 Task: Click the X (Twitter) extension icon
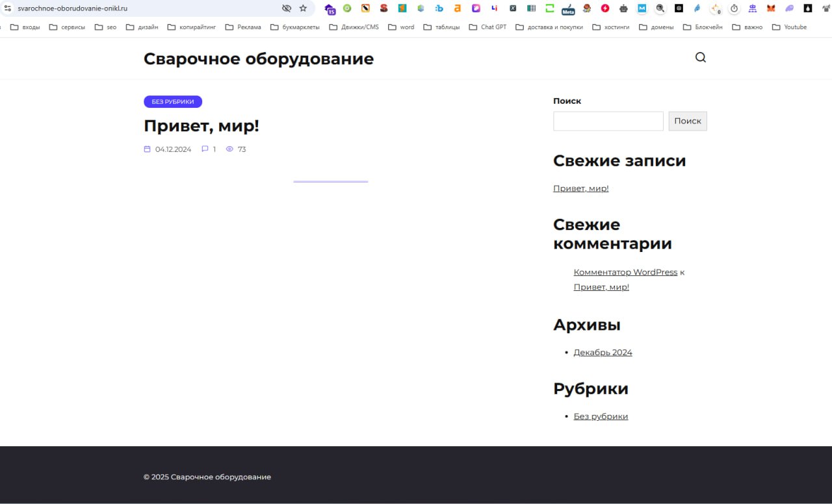512,8
